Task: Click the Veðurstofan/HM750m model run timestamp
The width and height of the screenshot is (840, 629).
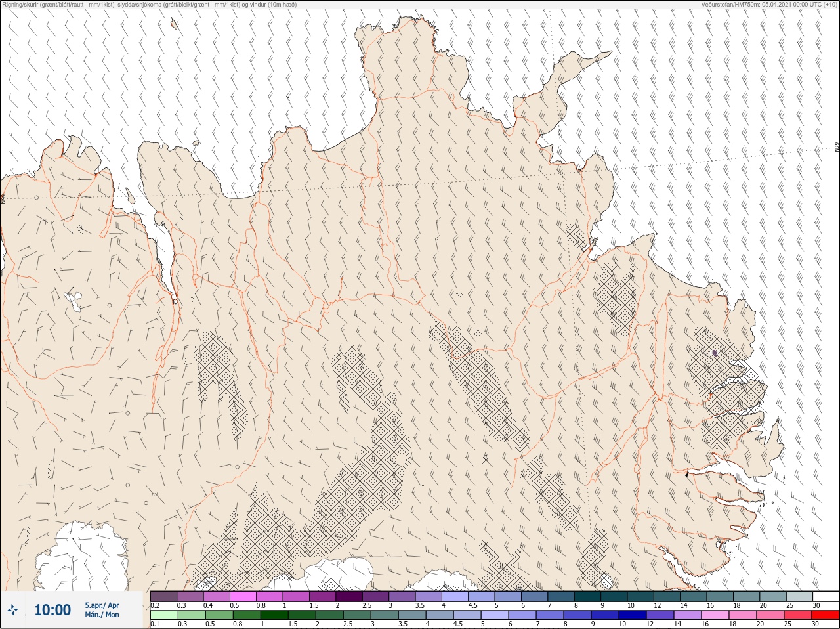Action: (x=769, y=5)
